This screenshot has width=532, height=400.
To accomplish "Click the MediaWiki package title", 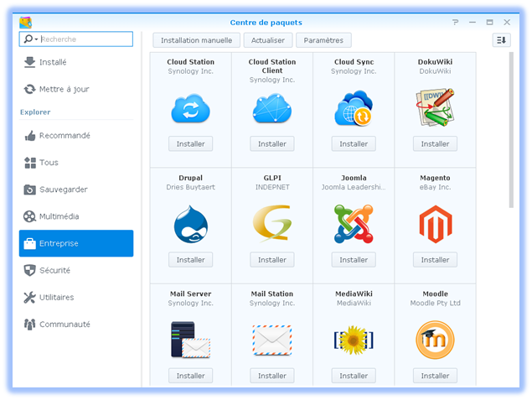I will tap(354, 294).
